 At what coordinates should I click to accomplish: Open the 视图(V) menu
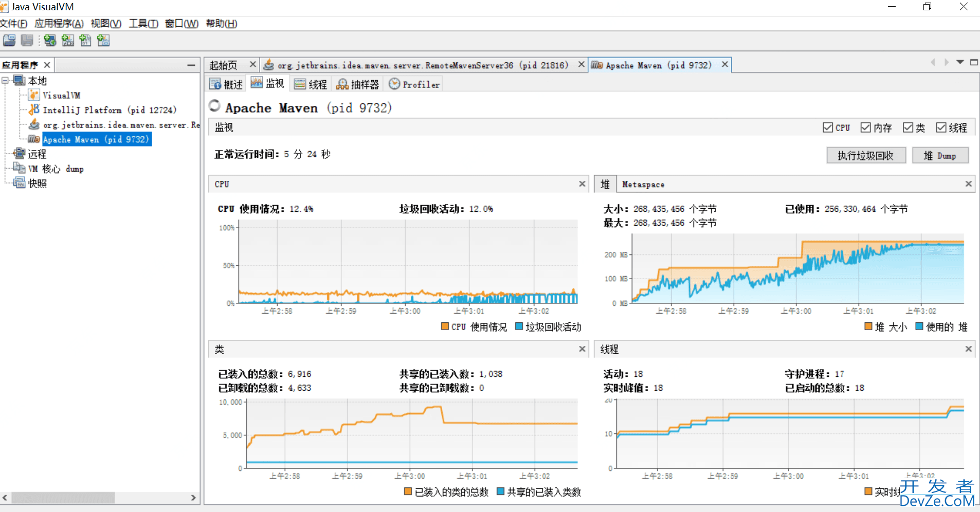[x=106, y=24]
